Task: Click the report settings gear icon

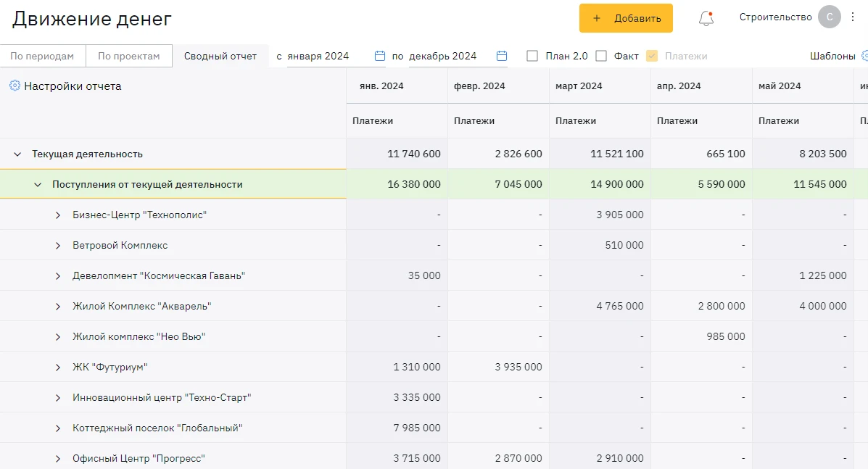Action: coord(15,86)
